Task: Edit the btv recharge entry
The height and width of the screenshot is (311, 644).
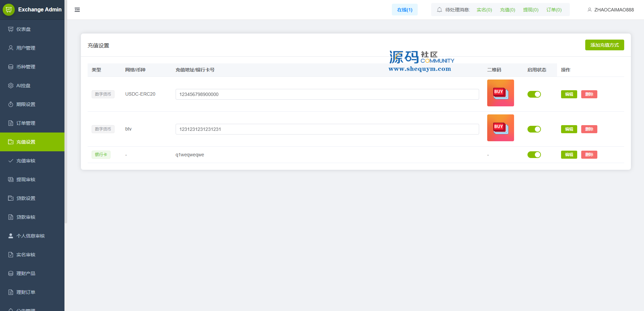Action: (569, 129)
